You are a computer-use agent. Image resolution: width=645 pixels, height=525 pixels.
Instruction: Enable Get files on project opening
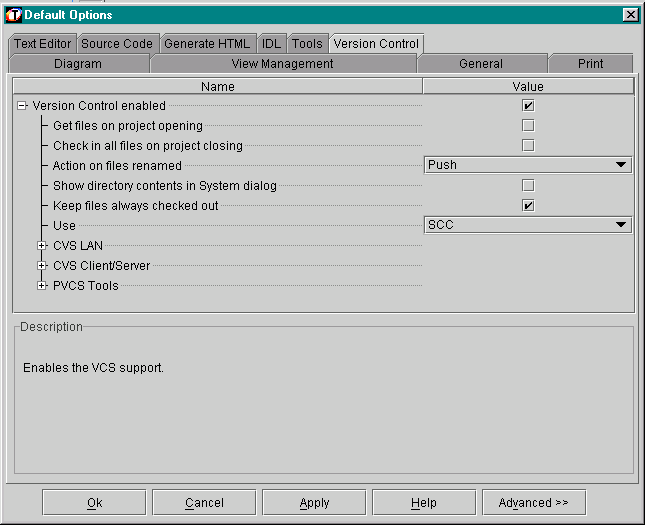(x=528, y=125)
